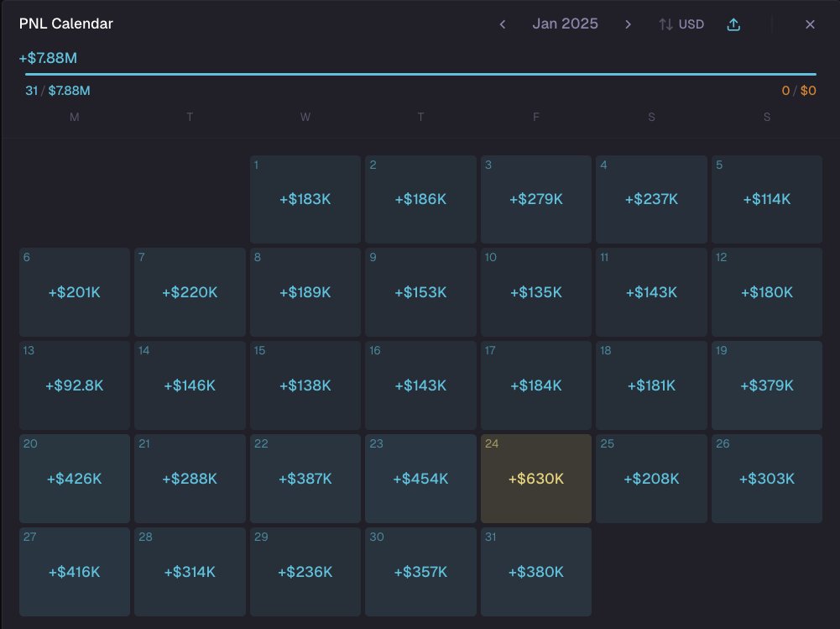Open day 28 cell showing +$314K
This screenshot has width=840, height=629.
click(x=190, y=572)
